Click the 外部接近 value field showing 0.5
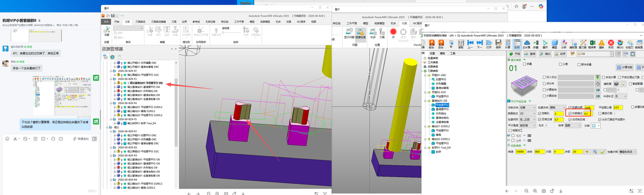Screen dimensions: 644x195 pyautogui.click(x=588, y=113)
